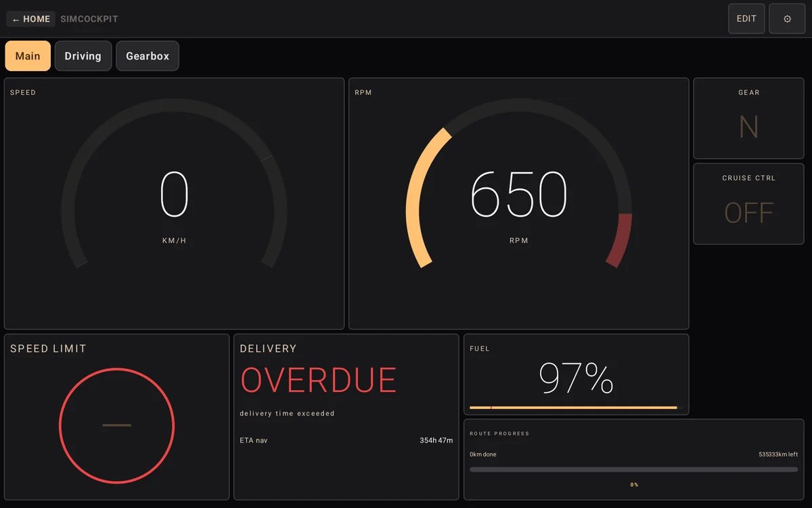Image resolution: width=812 pixels, height=508 pixels.
Task: Open the settings gear icon
Action: click(787, 19)
